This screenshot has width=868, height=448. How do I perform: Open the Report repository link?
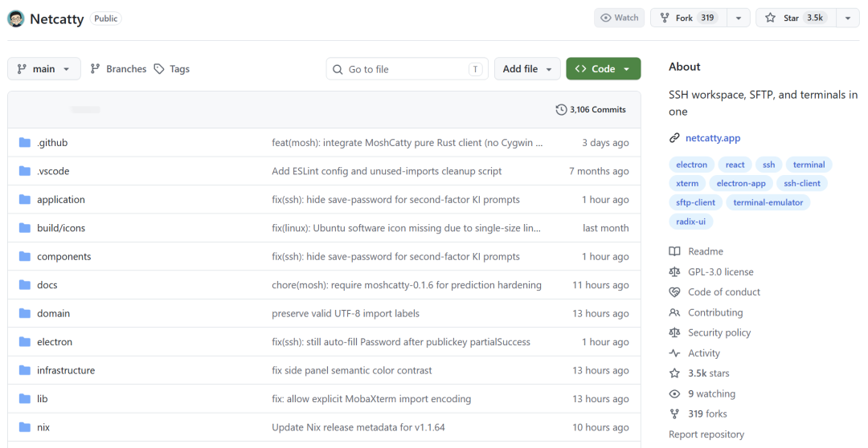(706, 434)
